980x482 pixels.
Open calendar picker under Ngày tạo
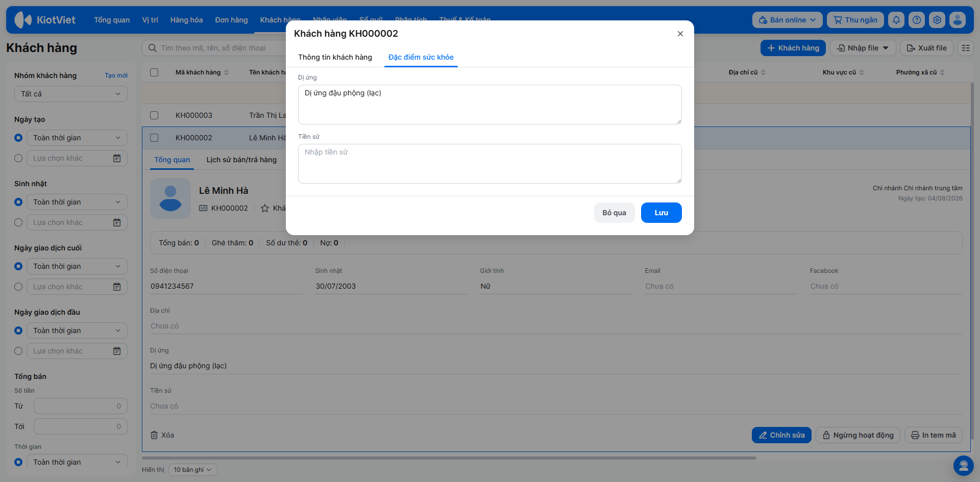pyautogui.click(x=117, y=158)
